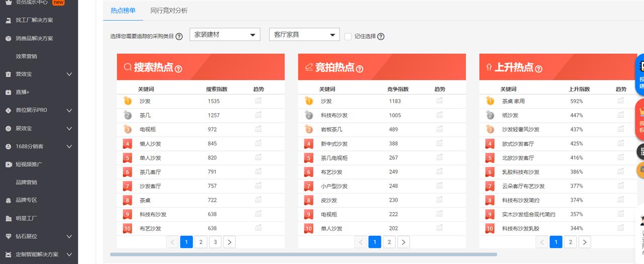Go to page 2 of 搜索热点
This screenshot has width=644, height=264.
tap(201, 242)
